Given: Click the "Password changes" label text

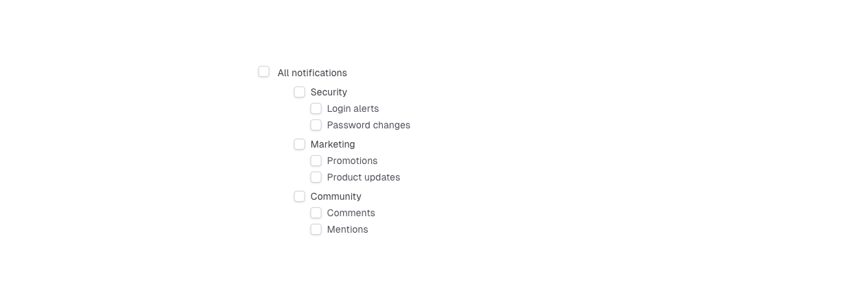Looking at the screenshot, I should click(x=368, y=125).
